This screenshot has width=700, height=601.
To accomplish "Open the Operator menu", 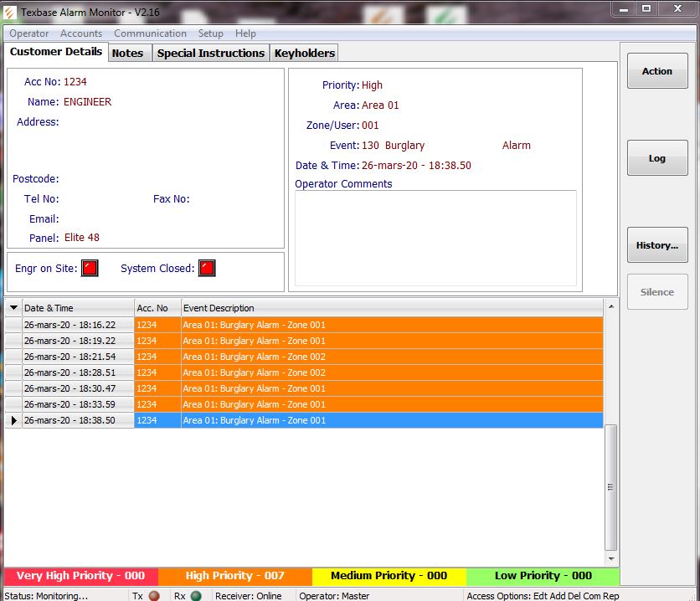I will tap(29, 33).
